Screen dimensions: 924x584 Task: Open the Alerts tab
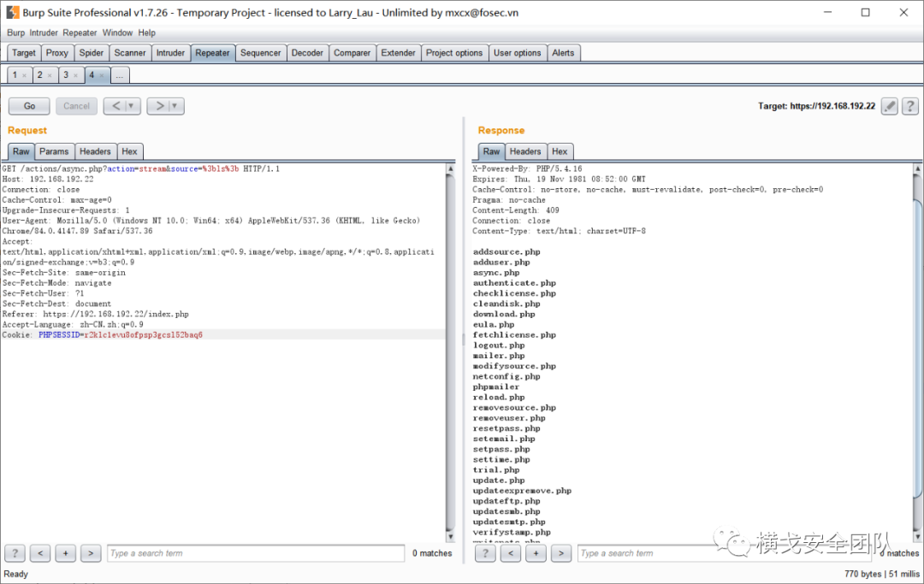coord(563,53)
